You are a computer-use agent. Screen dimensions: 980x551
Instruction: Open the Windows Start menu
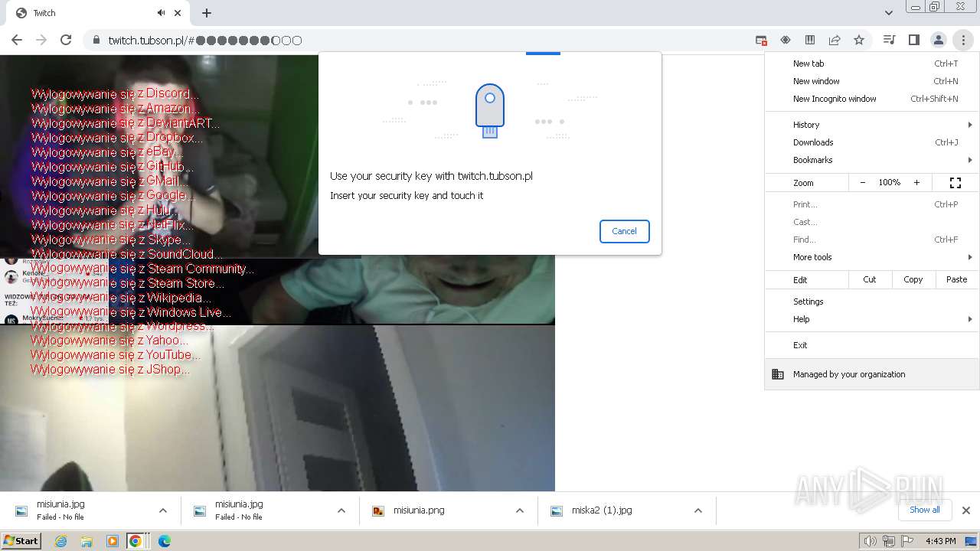(21, 541)
